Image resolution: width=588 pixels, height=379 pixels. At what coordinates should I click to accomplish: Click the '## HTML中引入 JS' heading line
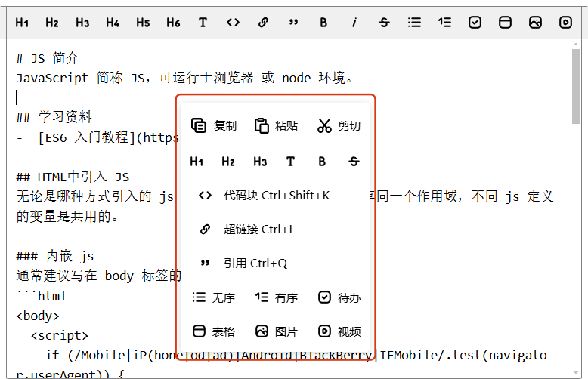(x=73, y=177)
